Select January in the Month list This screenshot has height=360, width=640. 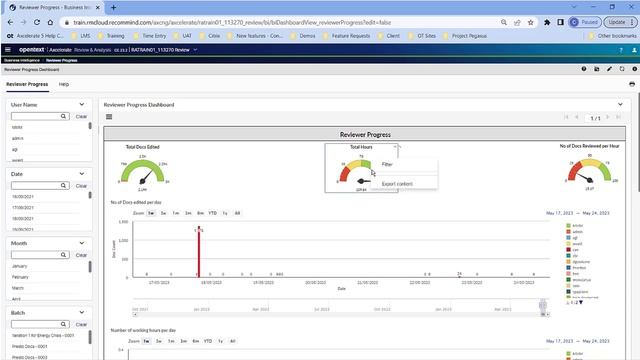20,266
